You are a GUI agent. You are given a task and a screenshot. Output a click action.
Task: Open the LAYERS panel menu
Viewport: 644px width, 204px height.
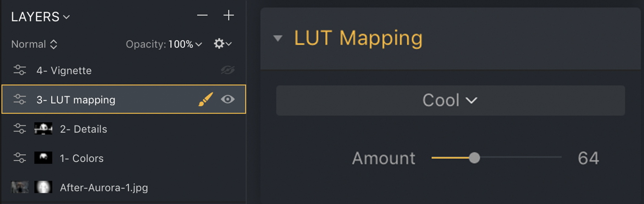point(40,17)
